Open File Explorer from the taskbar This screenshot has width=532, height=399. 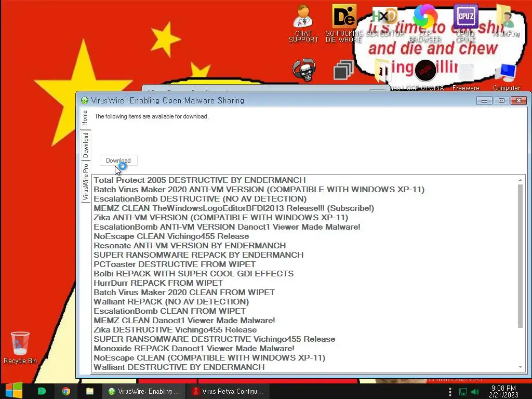[x=89, y=391]
